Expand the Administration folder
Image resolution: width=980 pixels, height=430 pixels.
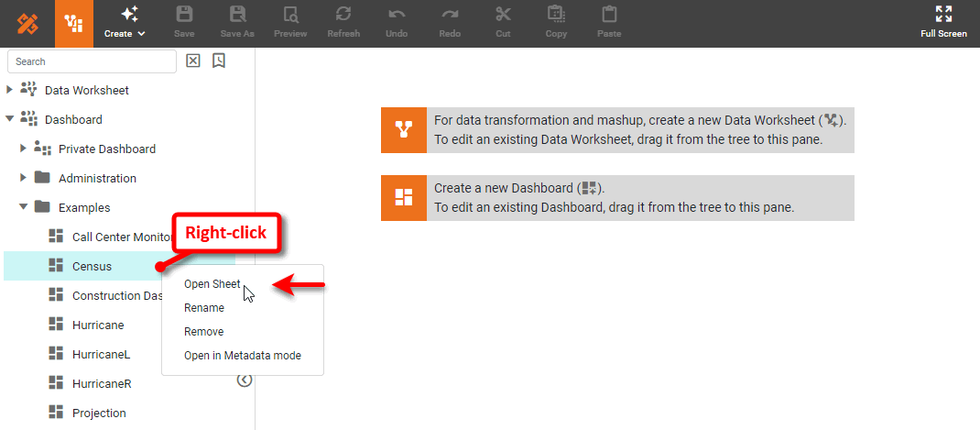(24, 178)
